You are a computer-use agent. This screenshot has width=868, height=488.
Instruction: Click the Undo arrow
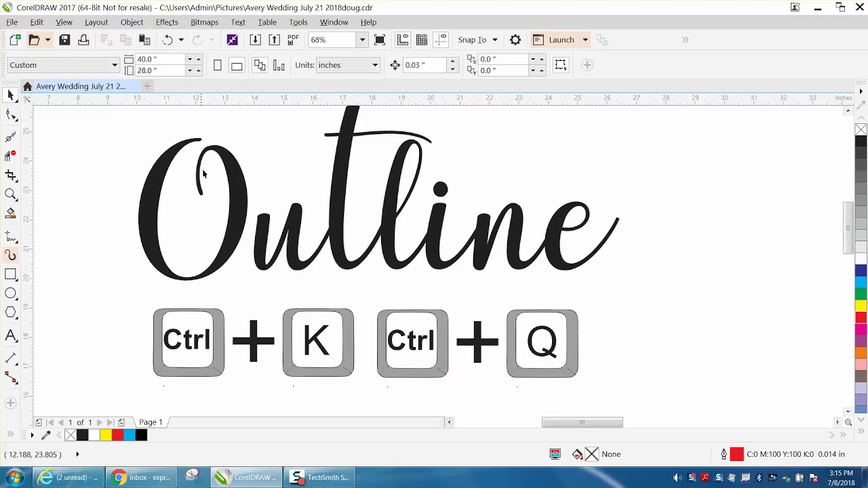(167, 40)
